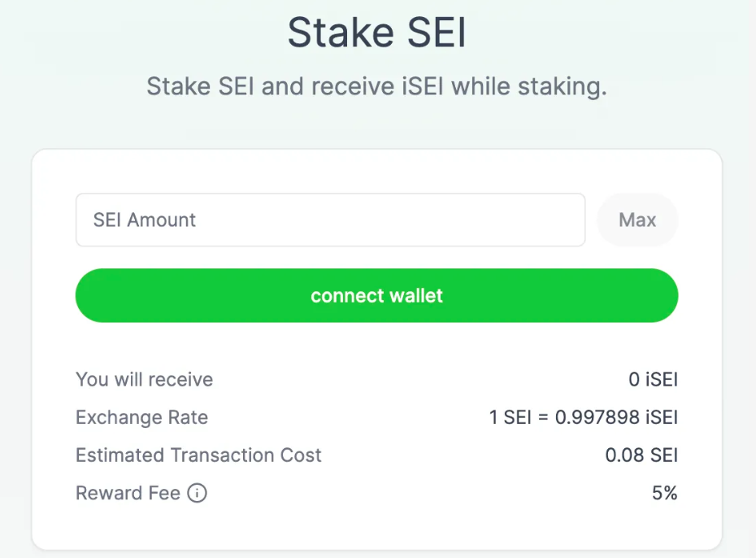Image resolution: width=756 pixels, height=558 pixels.
Task: Open wallet connection from the green button
Action: pyautogui.click(x=376, y=295)
